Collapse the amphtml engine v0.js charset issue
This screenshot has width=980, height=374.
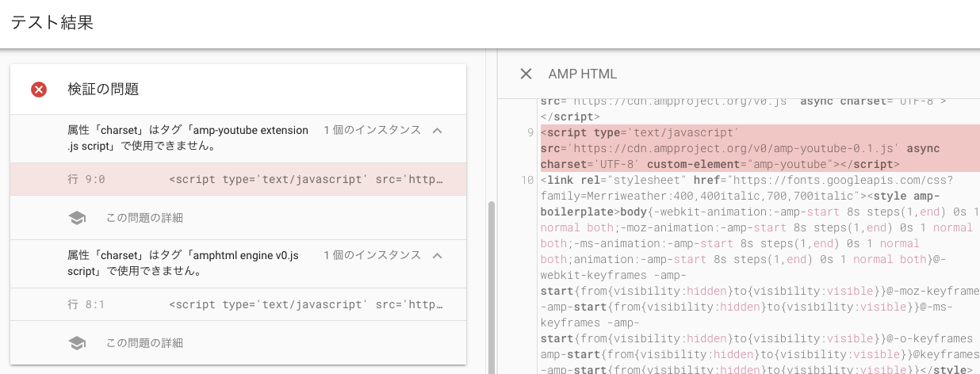(437, 255)
